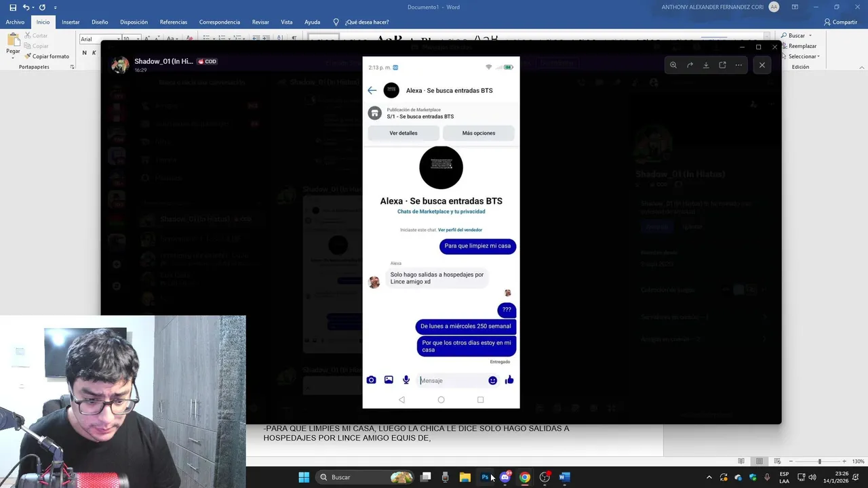Redo the action in Word's quick access bar

click(x=42, y=7)
